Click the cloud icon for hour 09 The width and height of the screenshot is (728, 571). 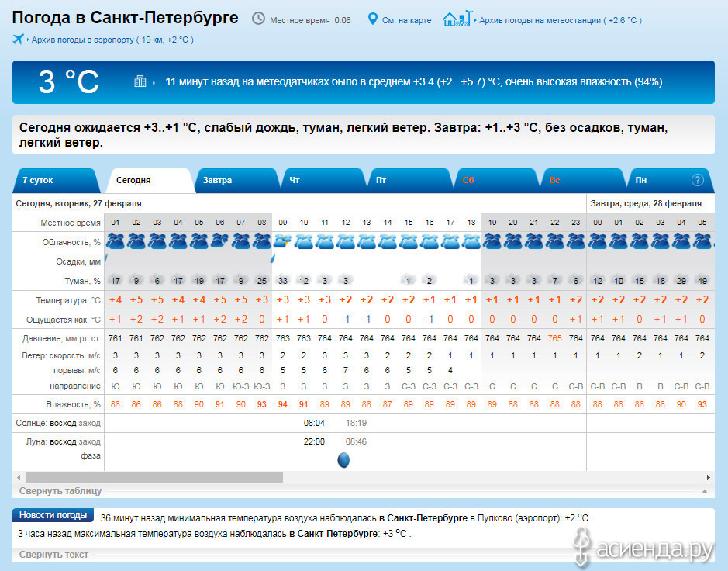click(282, 241)
